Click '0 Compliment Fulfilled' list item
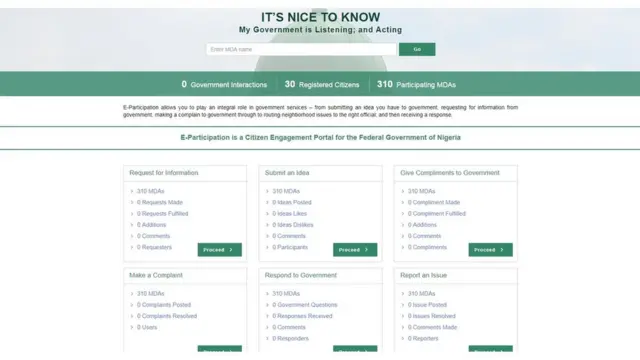 click(x=437, y=214)
